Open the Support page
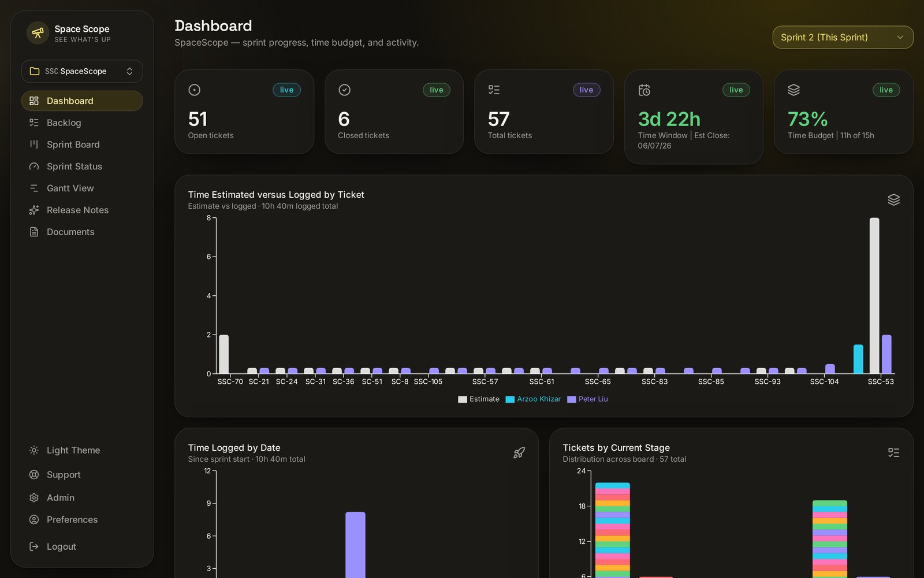The width and height of the screenshot is (924, 578). point(82,475)
